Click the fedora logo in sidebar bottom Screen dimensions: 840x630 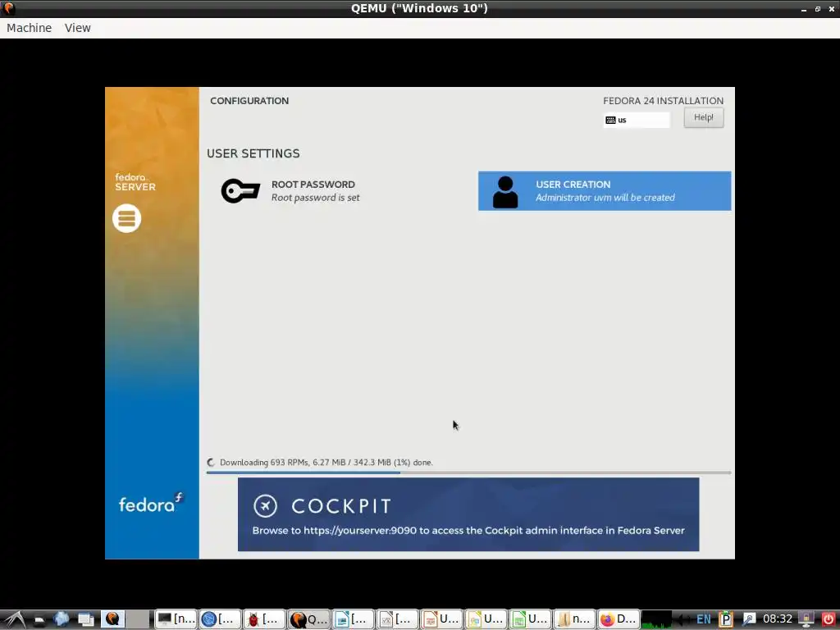click(152, 504)
